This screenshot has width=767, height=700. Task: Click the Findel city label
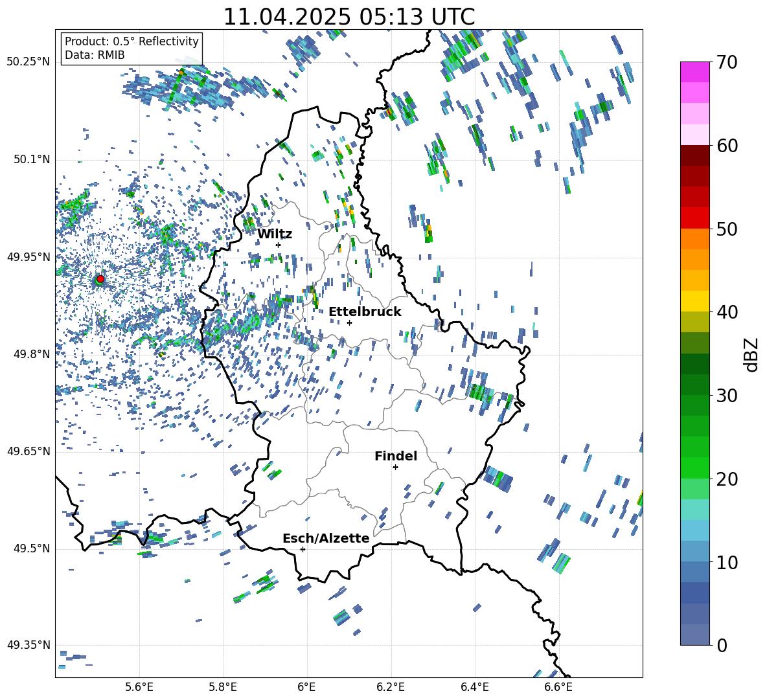click(x=396, y=456)
